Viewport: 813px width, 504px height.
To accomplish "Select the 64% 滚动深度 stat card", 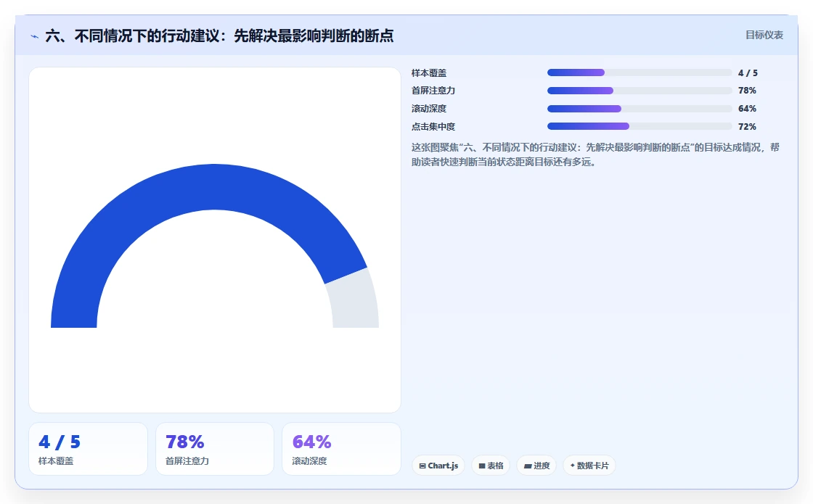I will click(341, 449).
